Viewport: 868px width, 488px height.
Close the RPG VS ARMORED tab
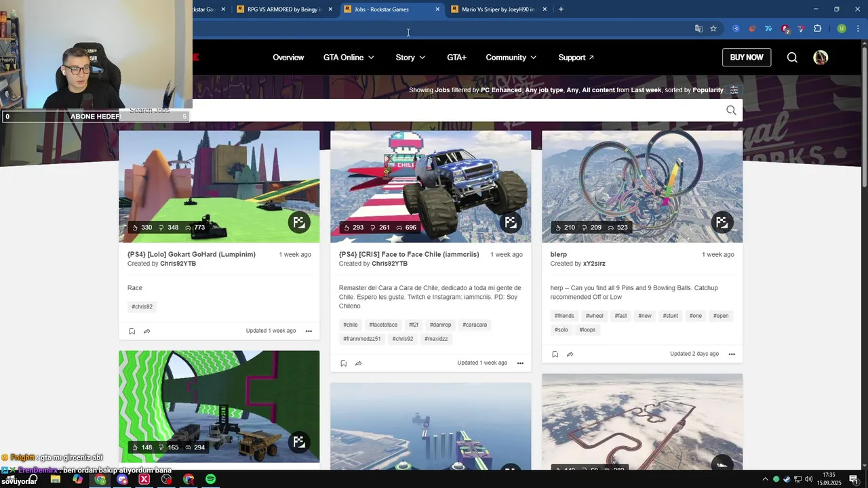(x=330, y=9)
